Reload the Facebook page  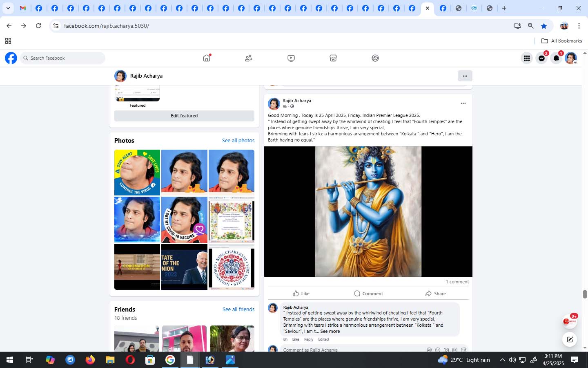[x=38, y=26]
